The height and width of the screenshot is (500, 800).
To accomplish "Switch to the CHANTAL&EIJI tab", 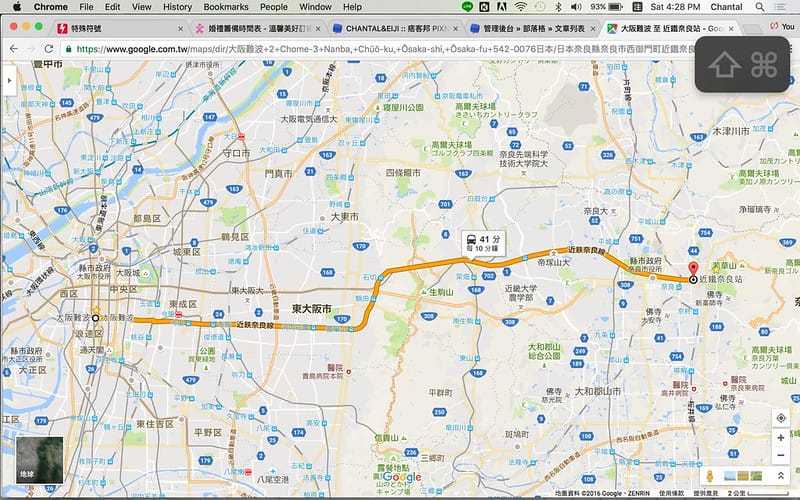I will pos(395,29).
